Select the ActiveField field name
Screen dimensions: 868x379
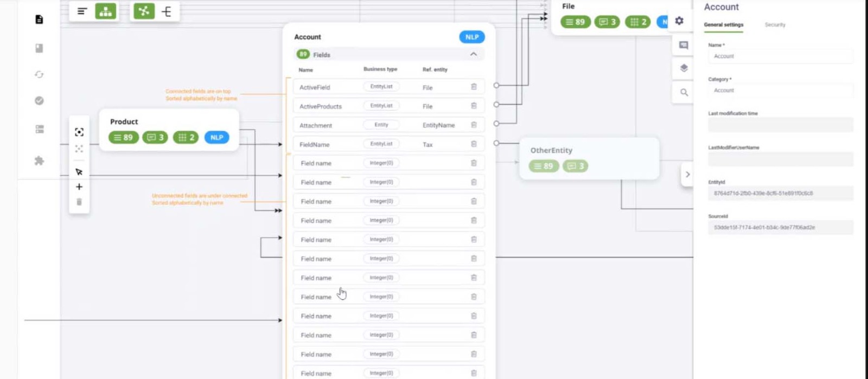(315, 87)
